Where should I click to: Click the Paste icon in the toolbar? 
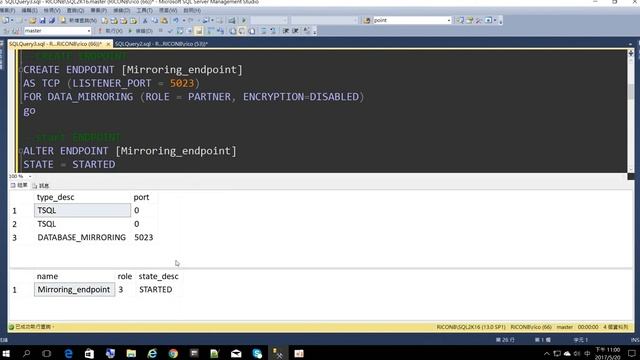point(164,20)
